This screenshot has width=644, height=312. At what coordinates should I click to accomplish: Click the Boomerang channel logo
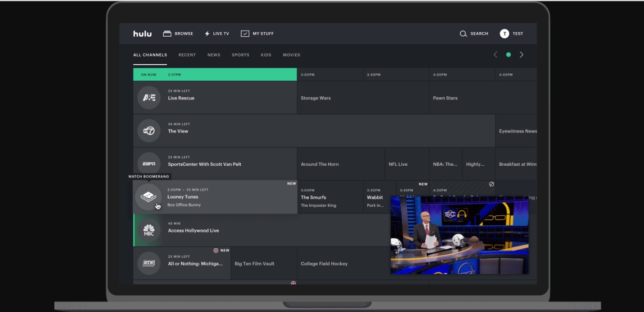point(149,197)
